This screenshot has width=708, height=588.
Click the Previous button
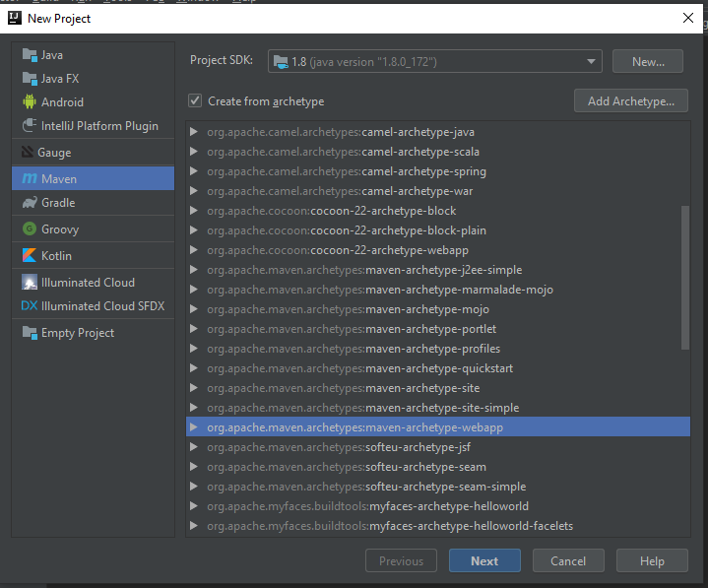click(x=401, y=560)
